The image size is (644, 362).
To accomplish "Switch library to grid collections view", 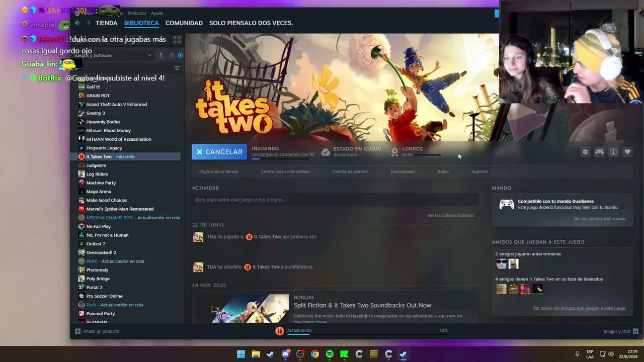I will (x=177, y=40).
